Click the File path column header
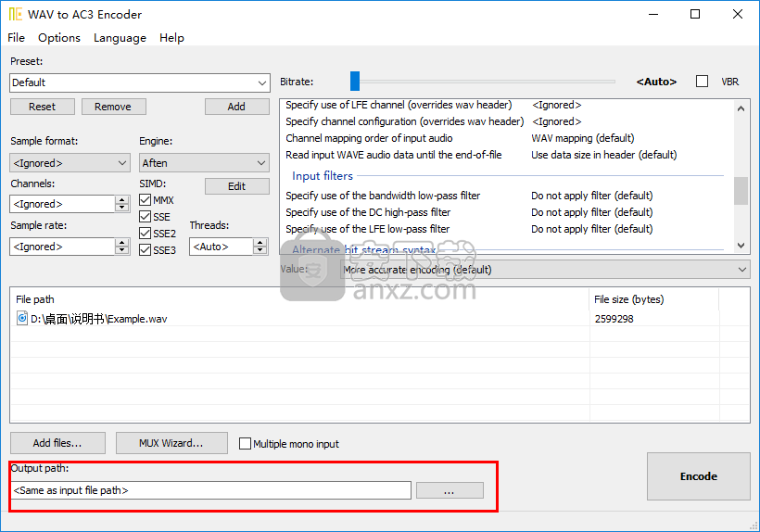The image size is (760, 532). (x=299, y=299)
